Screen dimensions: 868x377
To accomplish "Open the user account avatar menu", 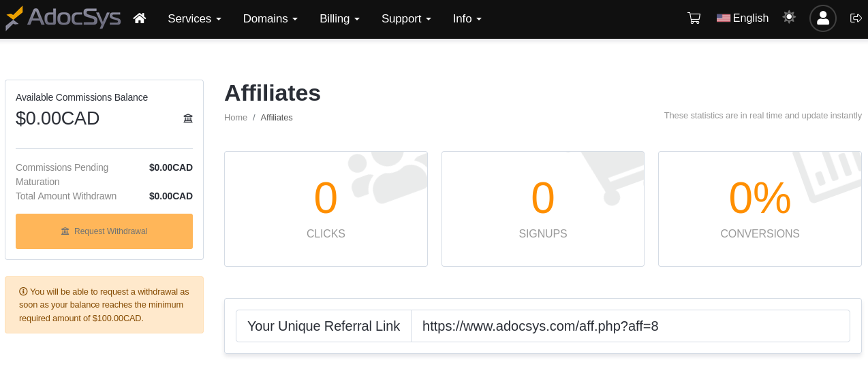I will point(822,18).
